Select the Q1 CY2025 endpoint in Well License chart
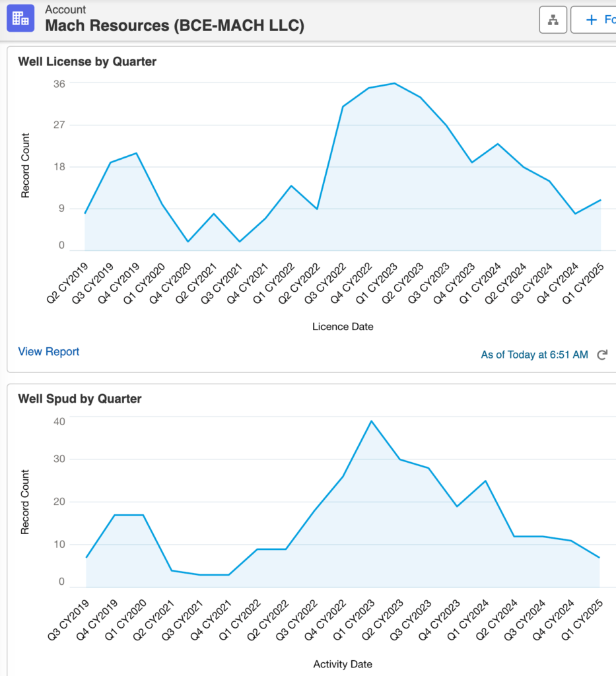The image size is (616, 676). coord(600,199)
